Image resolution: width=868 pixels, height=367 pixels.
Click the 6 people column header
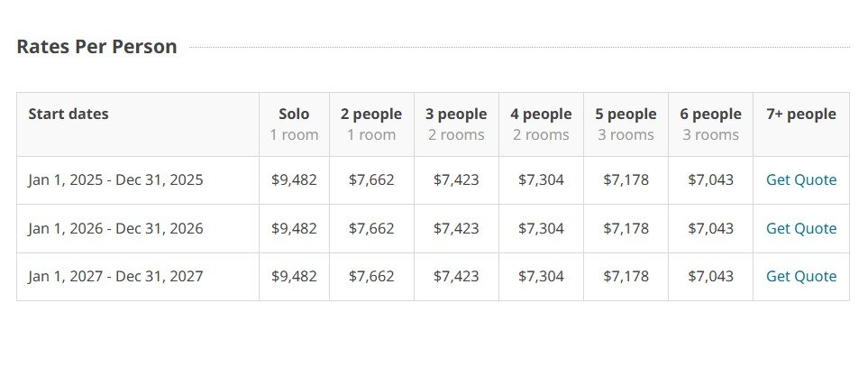tap(710, 115)
